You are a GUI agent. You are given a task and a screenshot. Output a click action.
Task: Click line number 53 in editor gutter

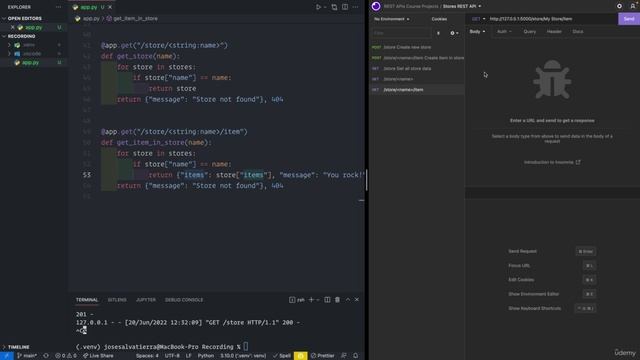pos(87,175)
